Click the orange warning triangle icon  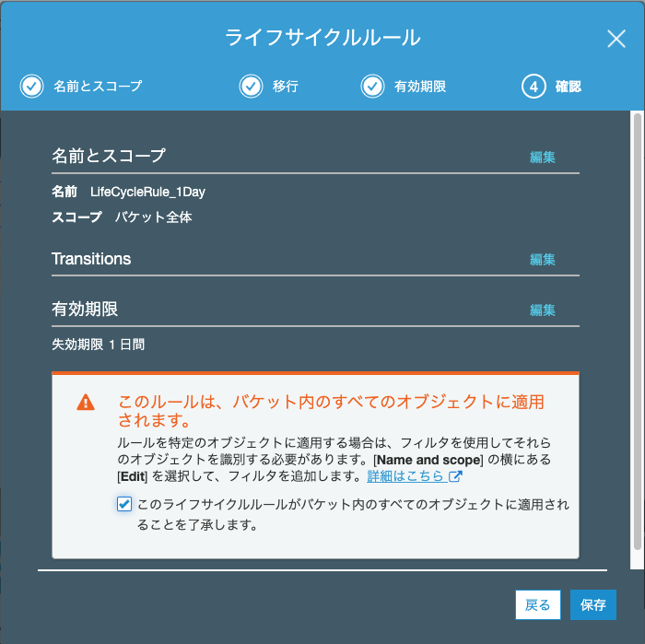86,403
